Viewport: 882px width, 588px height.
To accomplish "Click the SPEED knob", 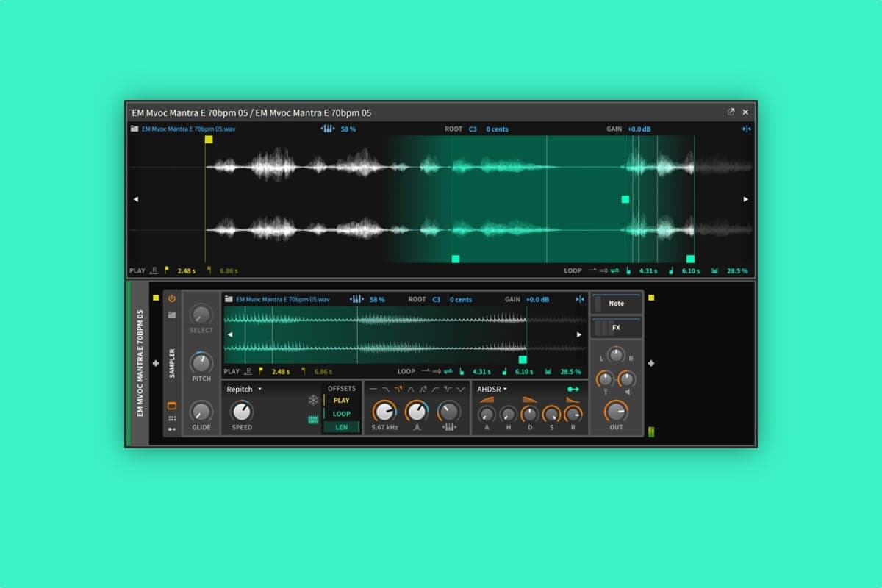I will click(242, 412).
